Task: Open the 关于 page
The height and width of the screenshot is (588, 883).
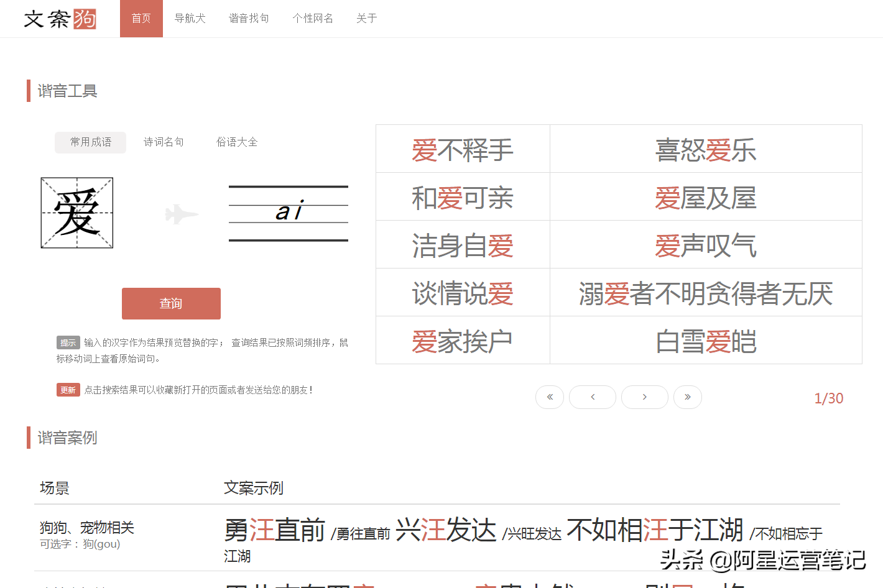Action: pyautogui.click(x=367, y=19)
